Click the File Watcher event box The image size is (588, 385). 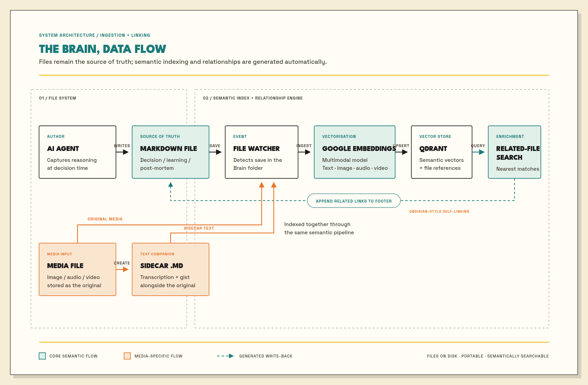pos(261,152)
